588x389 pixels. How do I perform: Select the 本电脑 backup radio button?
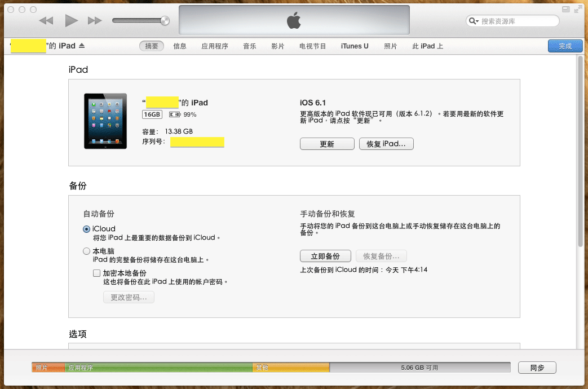87,251
